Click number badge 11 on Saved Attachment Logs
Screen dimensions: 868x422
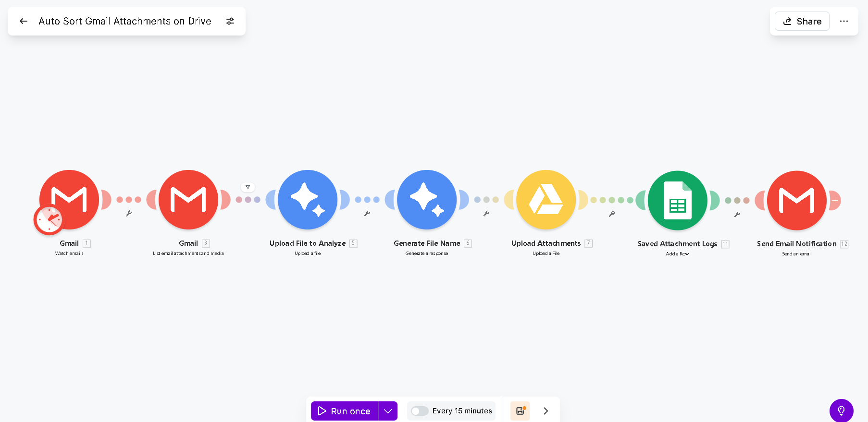tap(725, 244)
